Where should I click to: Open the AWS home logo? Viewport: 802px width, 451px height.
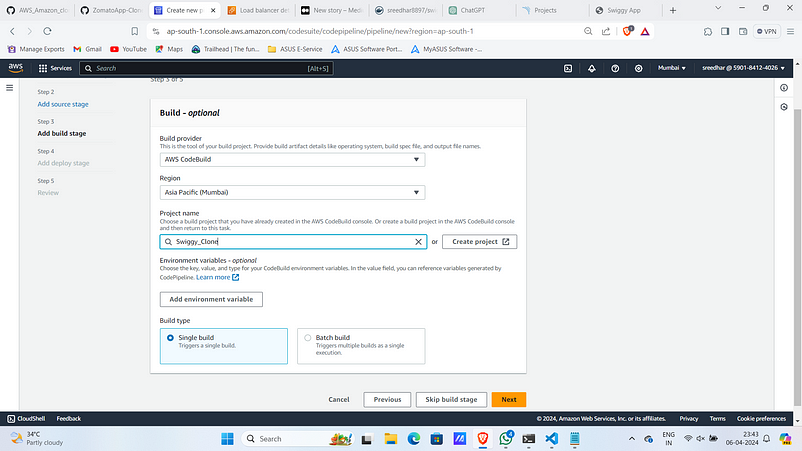click(15, 68)
